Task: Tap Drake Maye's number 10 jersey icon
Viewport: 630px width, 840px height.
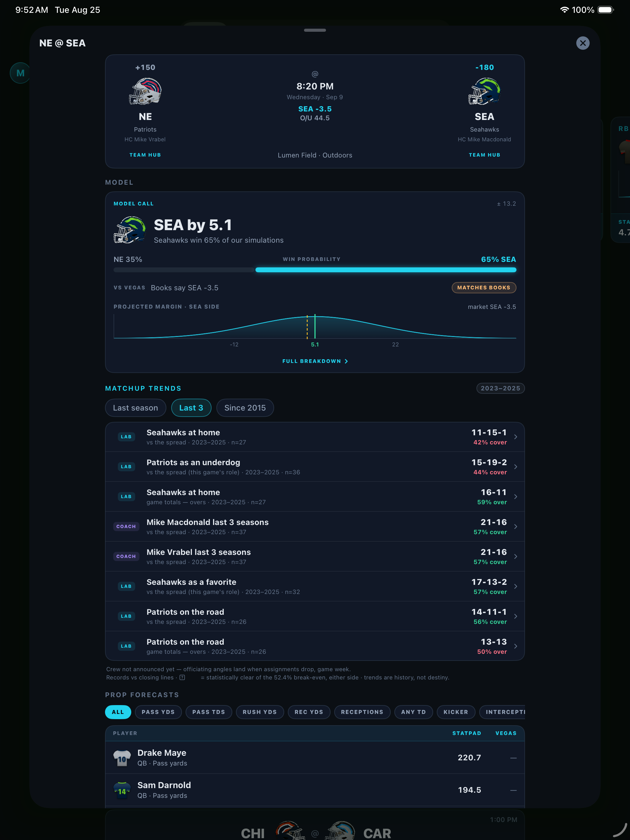Action: pyautogui.click(x=122, y=759)
